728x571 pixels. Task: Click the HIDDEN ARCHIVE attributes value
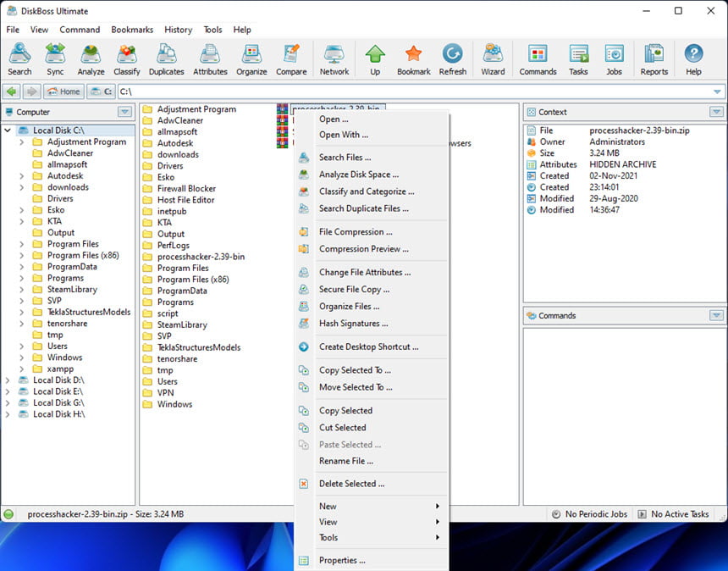point(622,164)
